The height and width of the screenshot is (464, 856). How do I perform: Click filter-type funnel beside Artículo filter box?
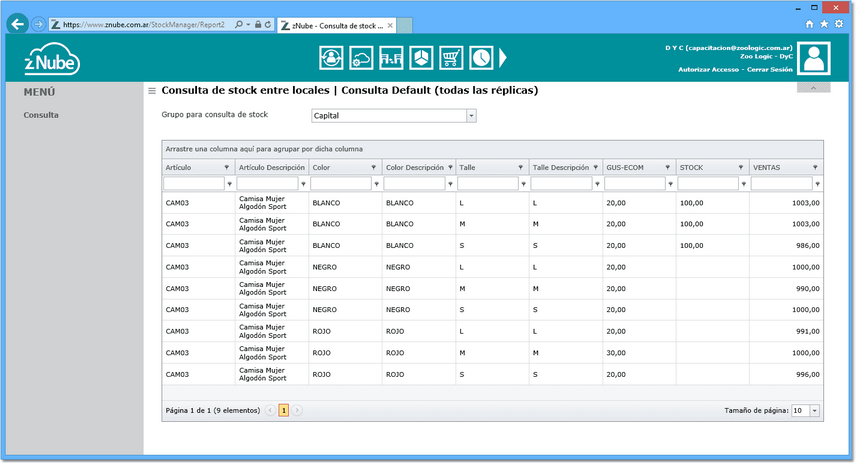click(229, 185)
